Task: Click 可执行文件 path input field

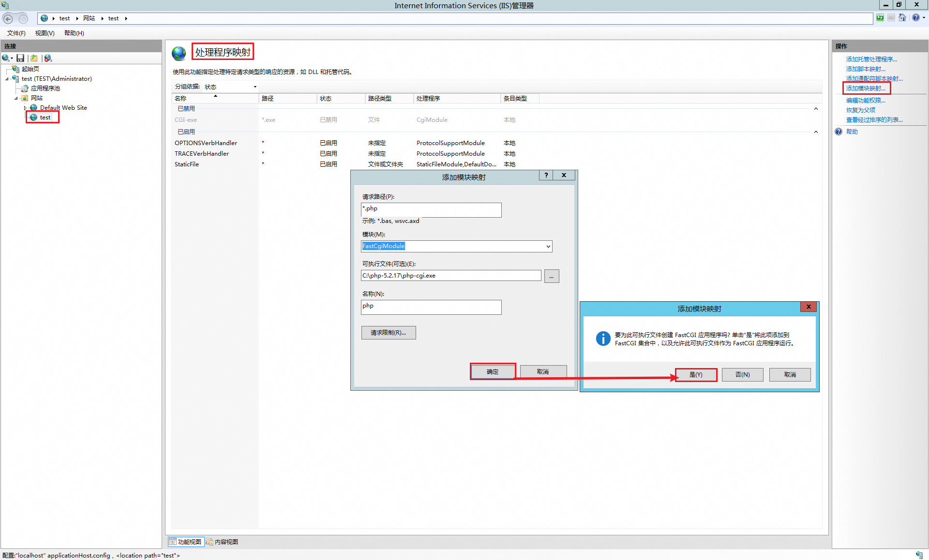Action: click(x=451, y=276)
